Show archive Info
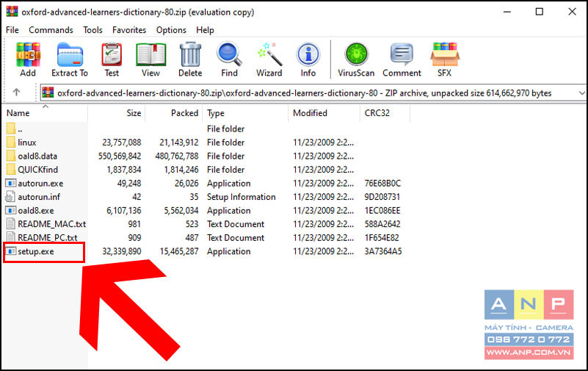Image resolution: width=588 pixels, height=371 pixels. (308, 55)
